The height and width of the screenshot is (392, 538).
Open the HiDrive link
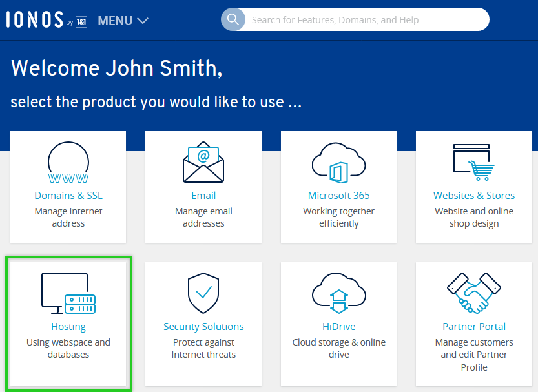338,327
